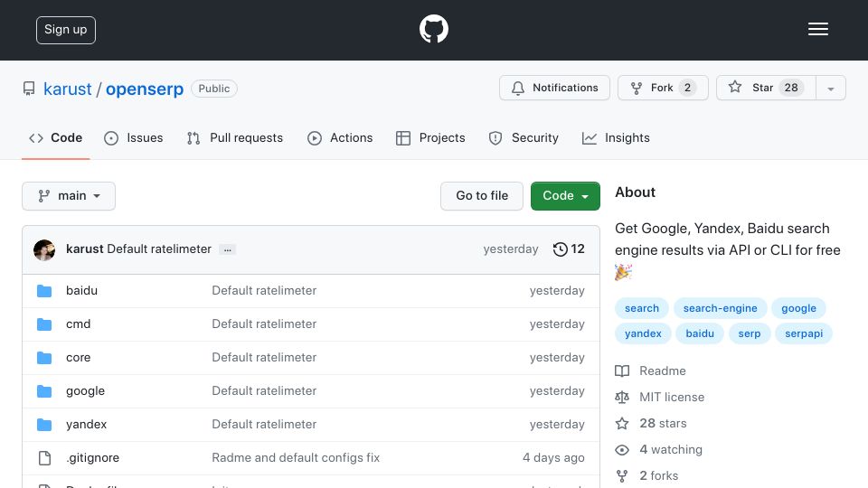Select the 'google' topic tag
The width and height of the screenshot is (868, 488).
click(798, 308)
